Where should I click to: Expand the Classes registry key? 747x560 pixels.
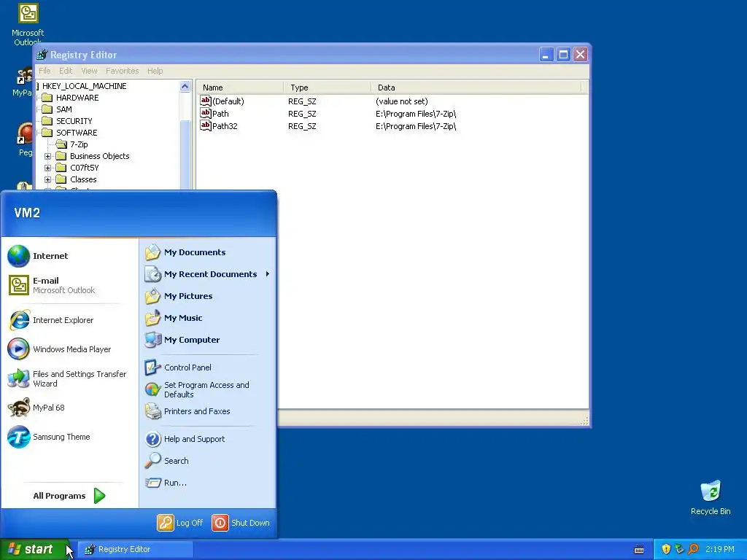[47, 179]
